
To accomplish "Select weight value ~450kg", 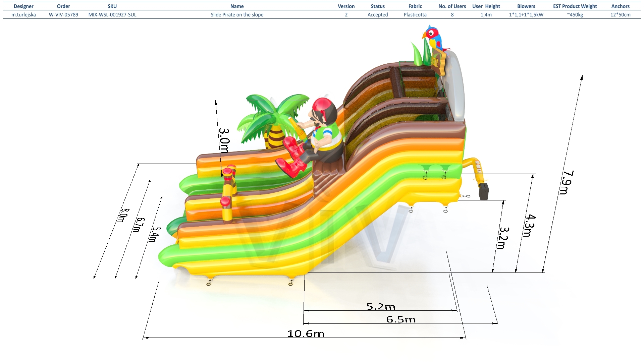I will pyautogui.click(x=575, y=15).
